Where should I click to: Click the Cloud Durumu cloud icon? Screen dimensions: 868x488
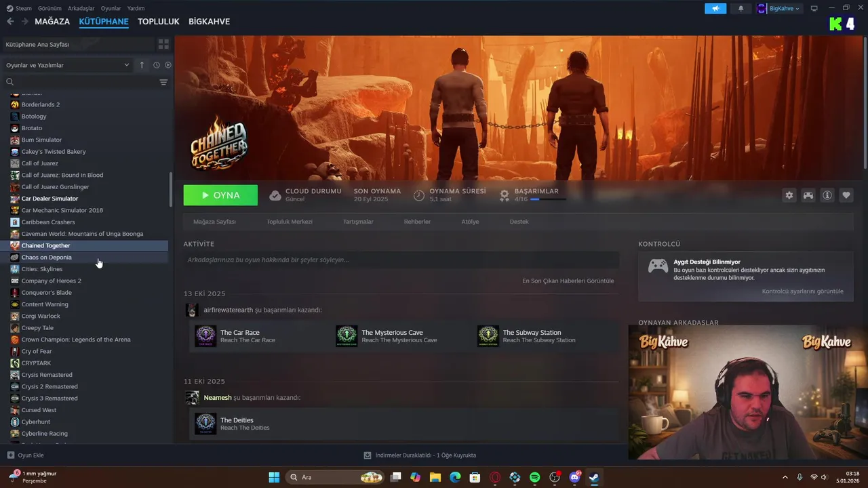pyautogui.click(x=275, y=195)
